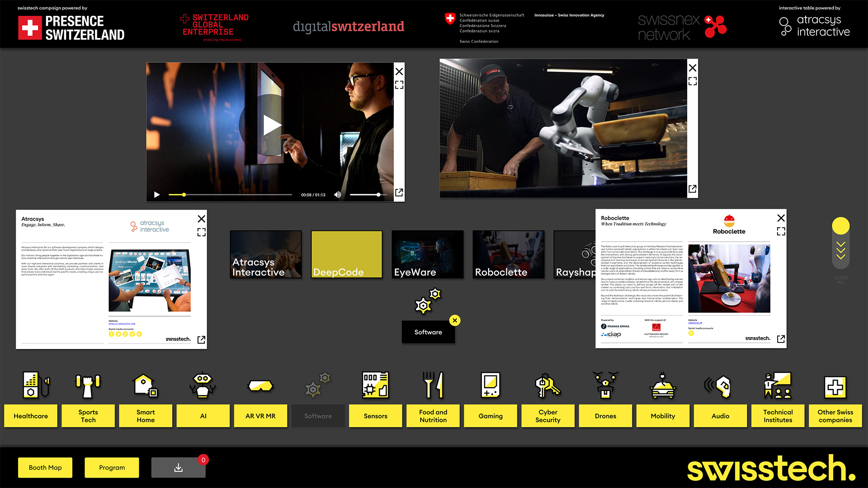Screen dimensions: 868x488
Task: Click the greyed Software gears icon
Action: [x=318, y=385]
